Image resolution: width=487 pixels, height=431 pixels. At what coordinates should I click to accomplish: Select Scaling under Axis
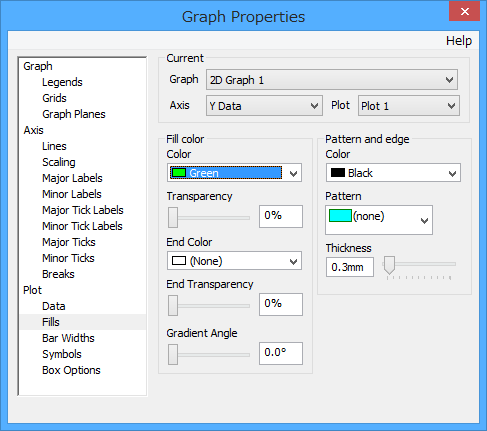pyautogui.click(x=59, y=162)
